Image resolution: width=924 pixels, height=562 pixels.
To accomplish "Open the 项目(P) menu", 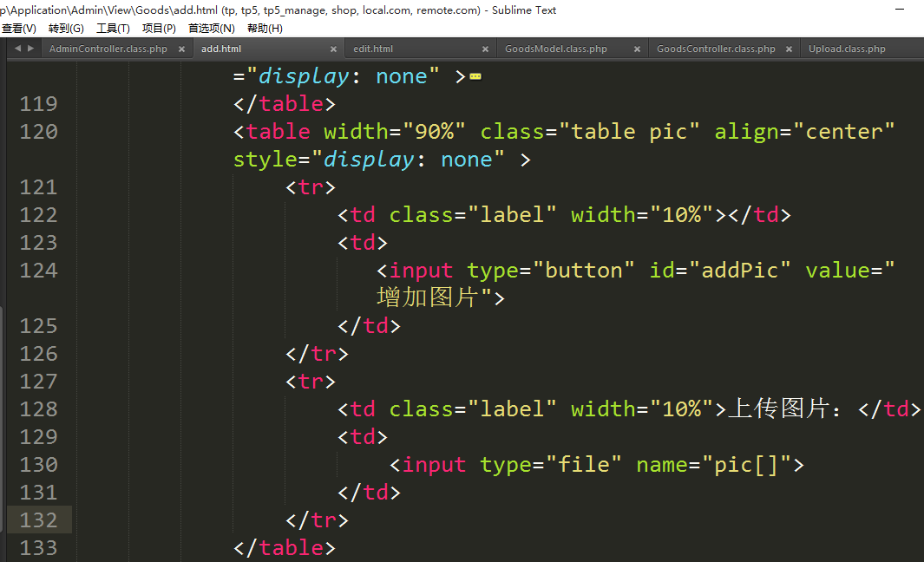I will click(159, 29).
